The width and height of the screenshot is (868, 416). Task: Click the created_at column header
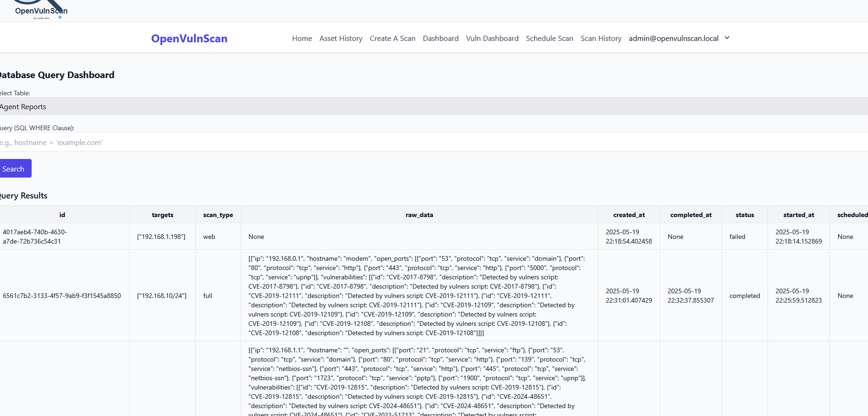[629, 215]
